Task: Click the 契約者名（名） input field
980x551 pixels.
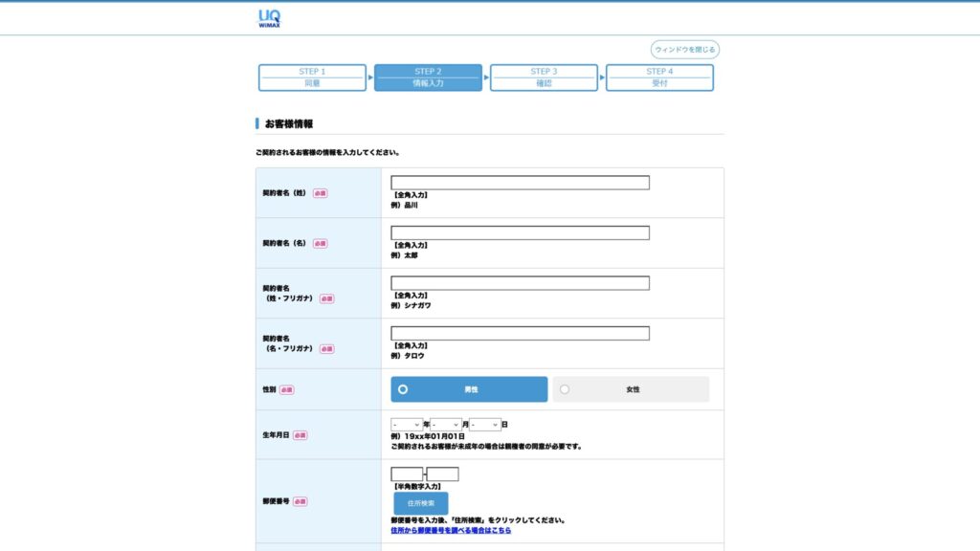Action: pos(520,232)
